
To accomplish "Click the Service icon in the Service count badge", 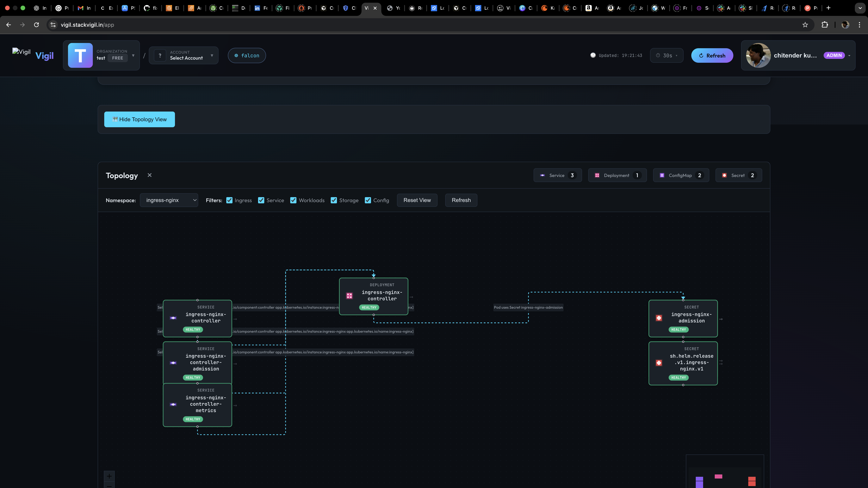I will pyautogui.click(x=542, y=175).
